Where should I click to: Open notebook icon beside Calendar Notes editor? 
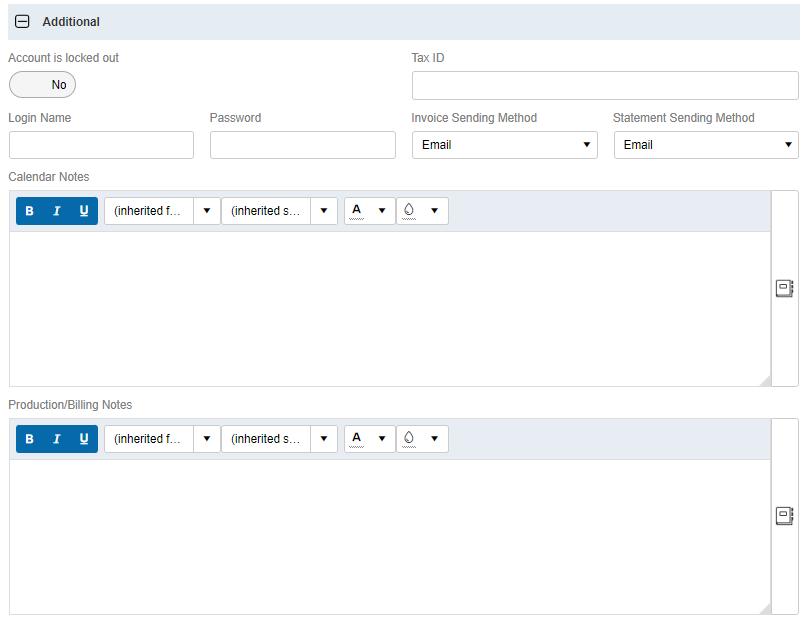(784, 288)
